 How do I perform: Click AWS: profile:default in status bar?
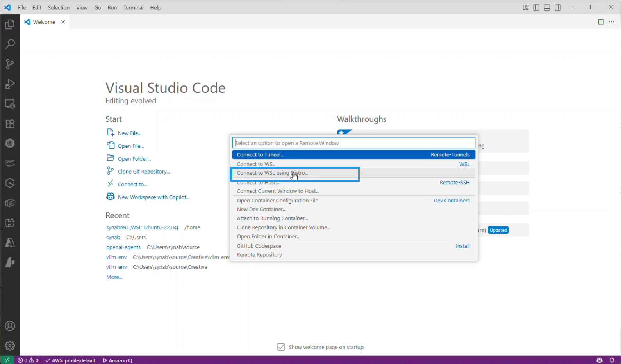coord(70,360)
